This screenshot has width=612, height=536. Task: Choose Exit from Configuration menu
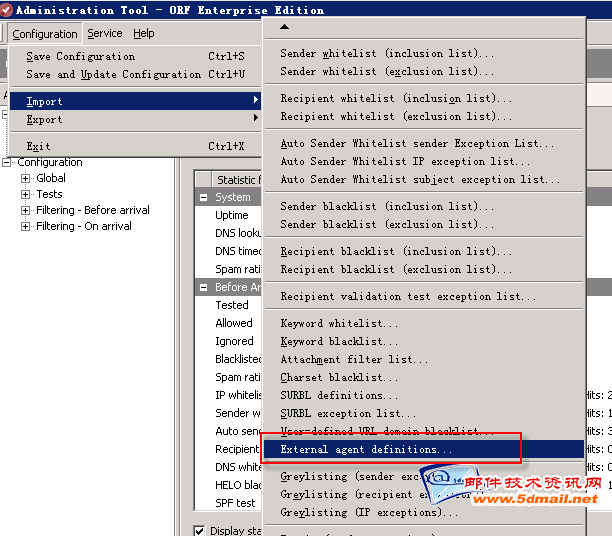(135, 146)
